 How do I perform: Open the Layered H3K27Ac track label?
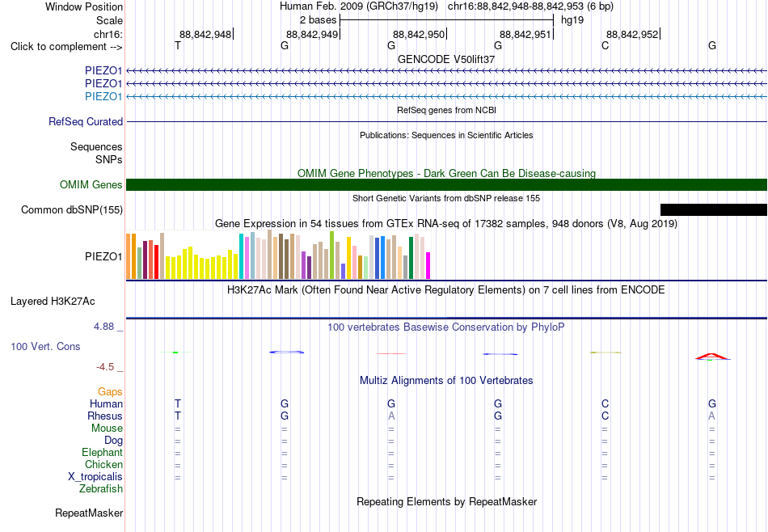[53, 302]
